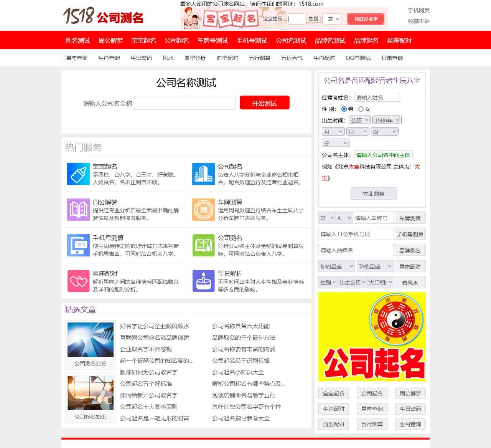Go to 星座查询 in the sub navigation
Screen dimensions: 491x448
coord(77,58)
